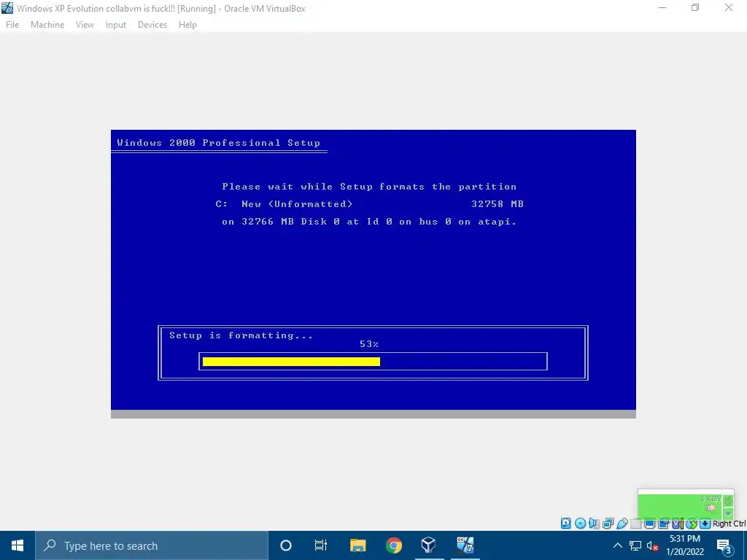
Task: Open the Devices menu
Action: click(x=152, y=25)
